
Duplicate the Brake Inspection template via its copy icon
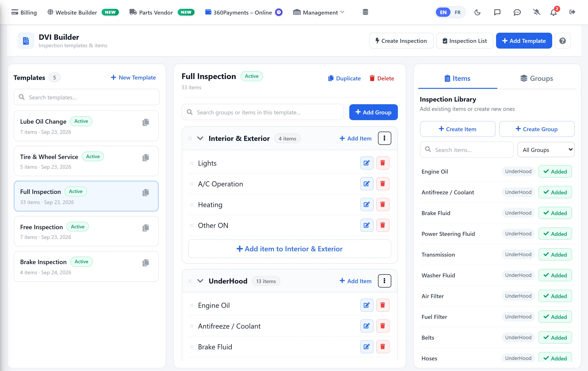pos(146,262)
